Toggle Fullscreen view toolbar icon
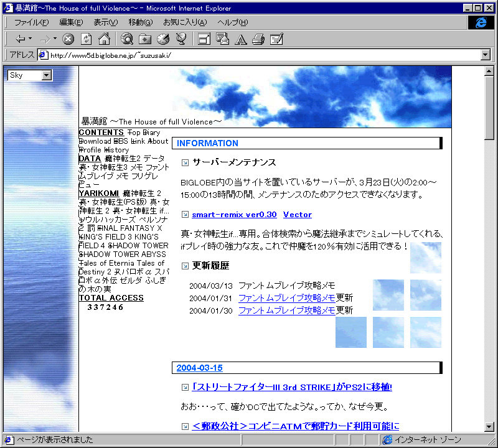This screenshot has width=498, height=448. coord(204,39)
